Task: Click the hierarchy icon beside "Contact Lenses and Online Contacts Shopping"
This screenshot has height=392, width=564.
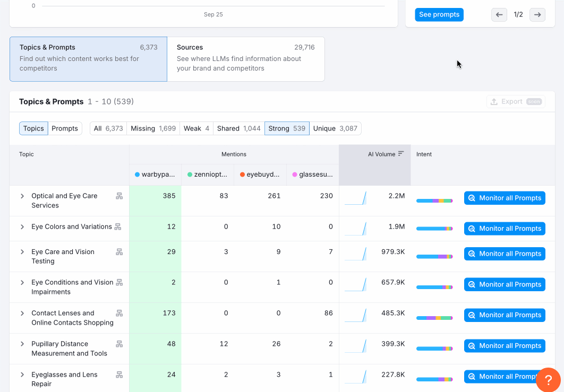Action: (119, 313)
